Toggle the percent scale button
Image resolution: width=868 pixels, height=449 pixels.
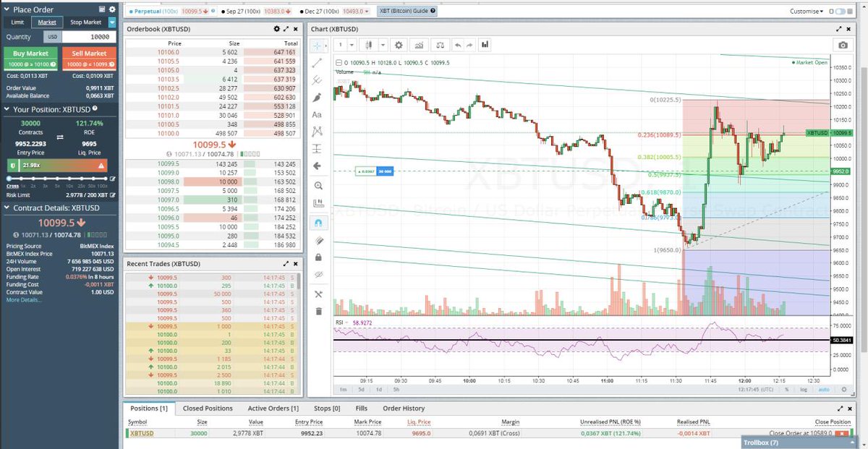point(786,389)
